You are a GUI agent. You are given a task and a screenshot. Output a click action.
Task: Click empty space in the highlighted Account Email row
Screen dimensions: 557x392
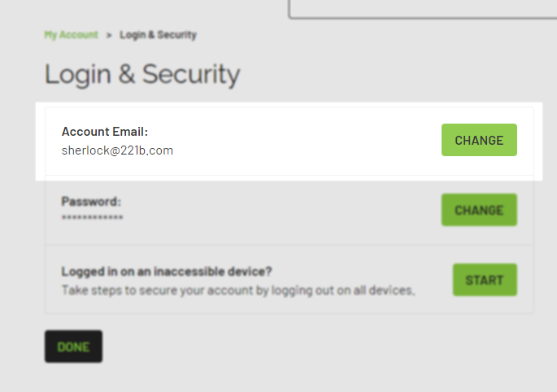click(309, 141)
